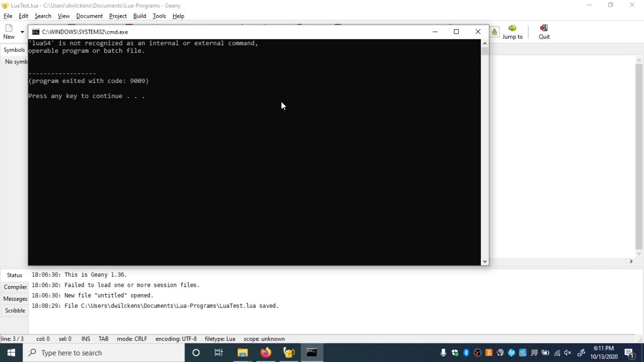Click the 'filetype: Lua' status bar entry
The height and width of the screenshot is (362, 644).
[x=220, y=339]
